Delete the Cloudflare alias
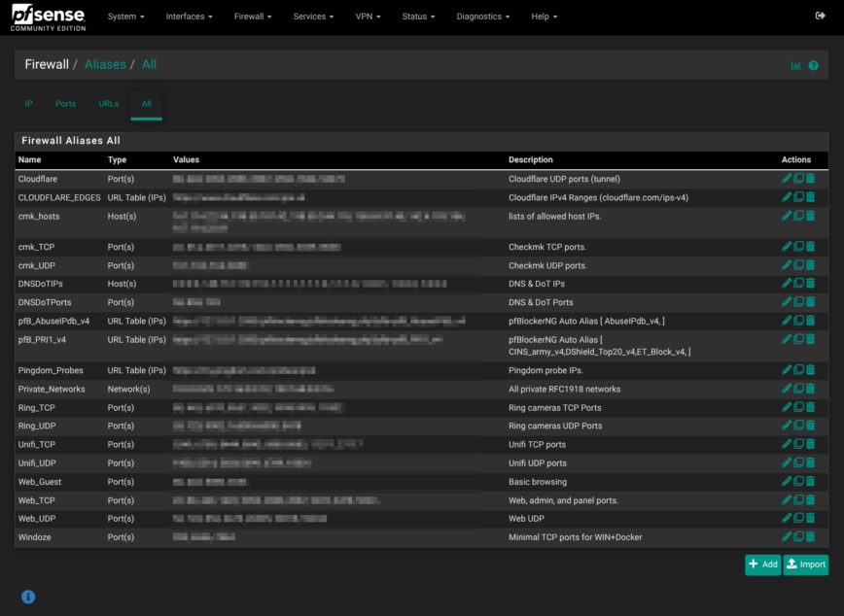844x616 pixels. pos(811,178)
